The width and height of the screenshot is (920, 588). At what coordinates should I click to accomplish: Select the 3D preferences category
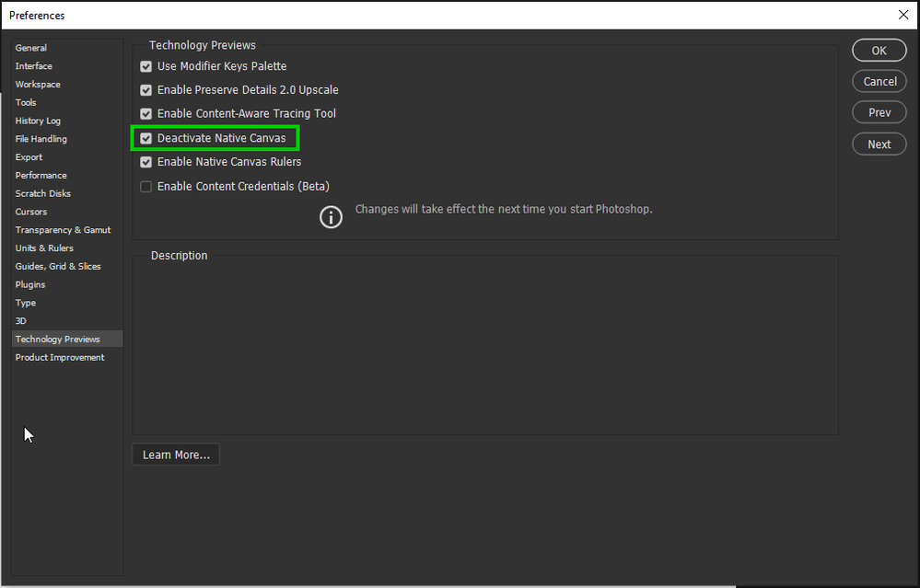point(20,320)
